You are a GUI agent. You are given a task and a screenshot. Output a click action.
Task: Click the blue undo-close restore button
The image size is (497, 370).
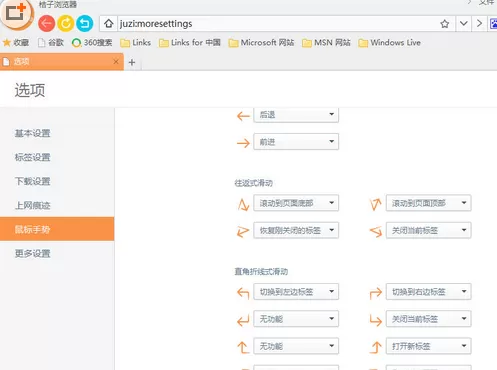pos(85,24)
